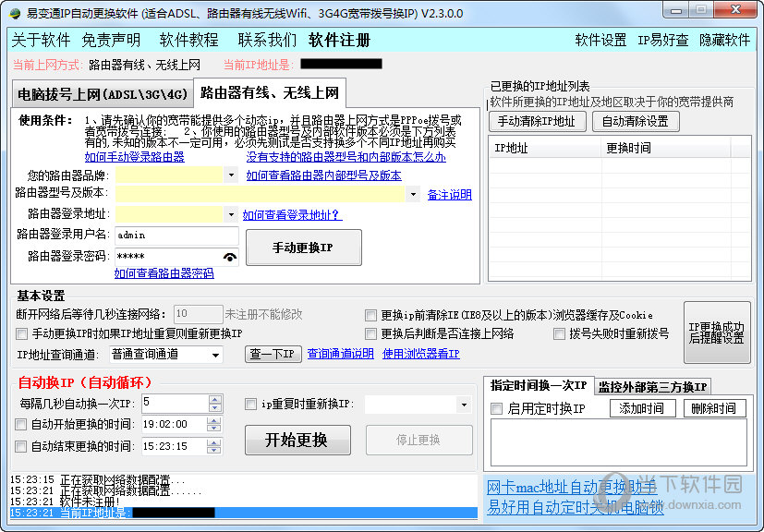Click 手动清除IP地址 button
The width and height of the screenshot is (764, 532).
click(537, 121)
